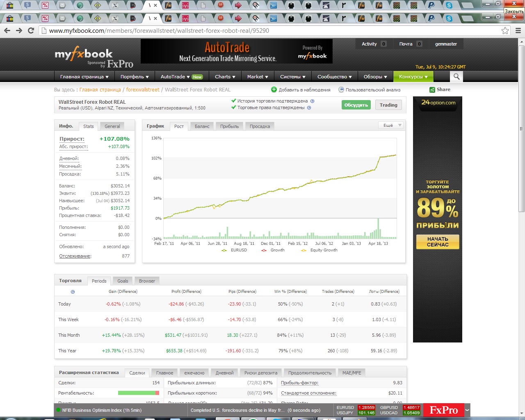The height and width of the screenshot is (420, 525).
Task: Bookmark this page with the star icon
Action: (505, 31)
